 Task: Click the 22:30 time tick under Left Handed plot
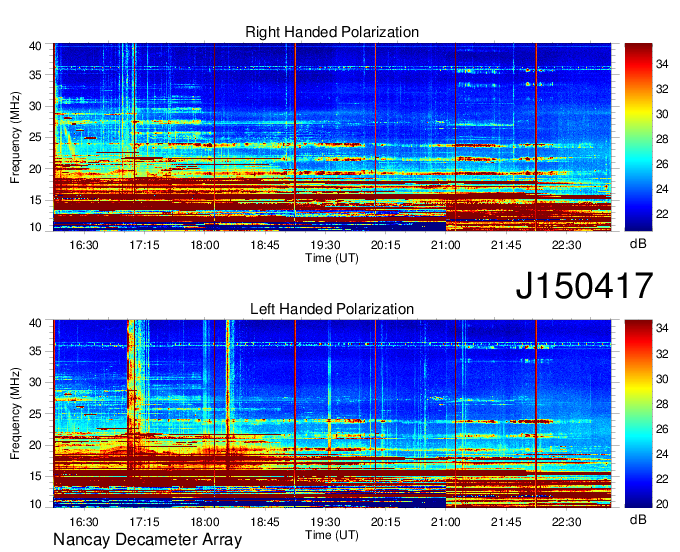point(566,522)
